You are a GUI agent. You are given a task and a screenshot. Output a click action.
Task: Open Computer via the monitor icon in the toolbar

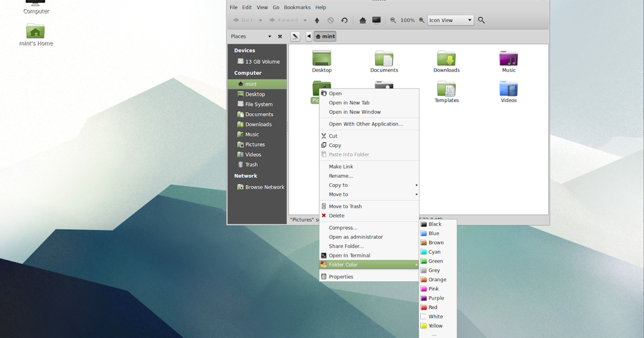coord(376,20)
